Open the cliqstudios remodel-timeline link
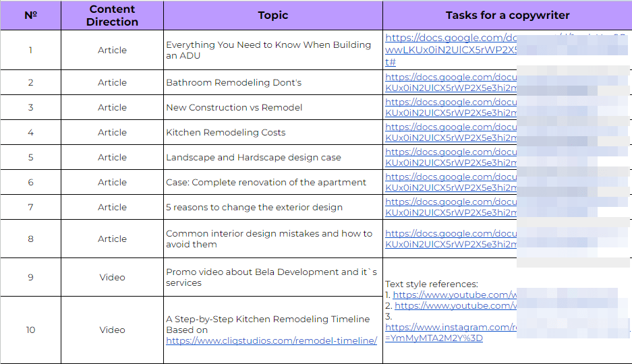Image resolution: width=632 pixels, height=364 pixels. [x=272, y=340]
